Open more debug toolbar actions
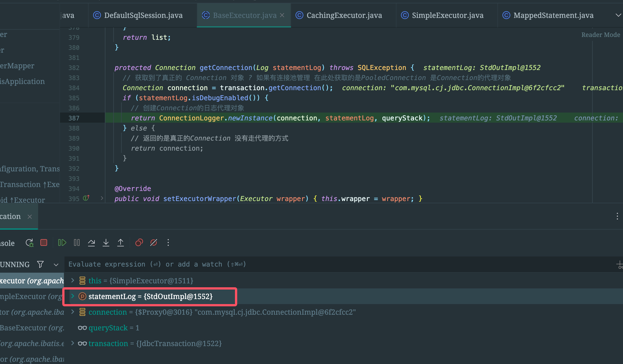The width and height of the screenshot is (623, 364). click(x=168, y=242)
